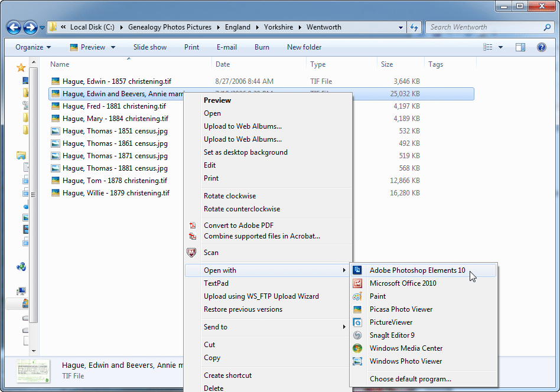The width and height of the screenshot is (560, 392).
Task: Click the blue Help question mark icon
Action: (x=542, y=47)
